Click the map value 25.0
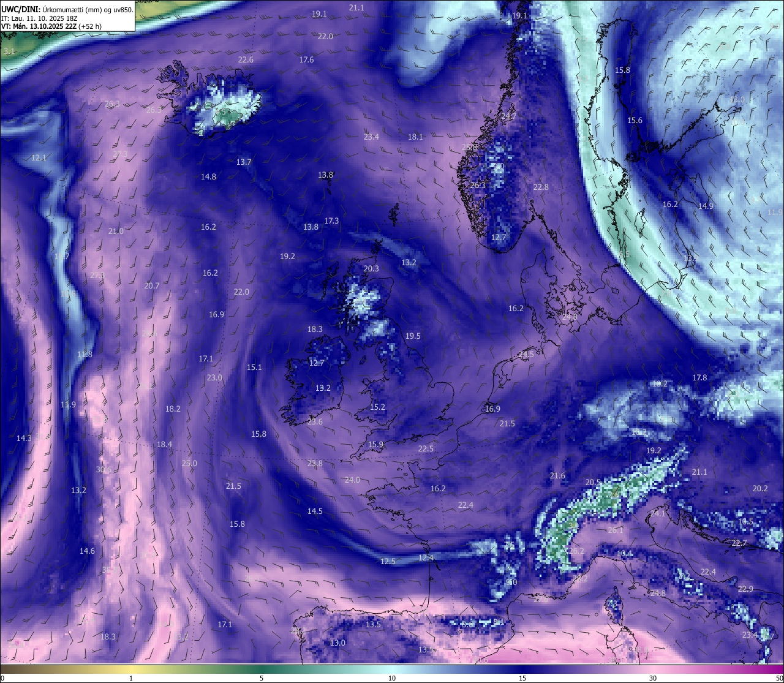This screenshot has height=683, width=784. (189, 463)
